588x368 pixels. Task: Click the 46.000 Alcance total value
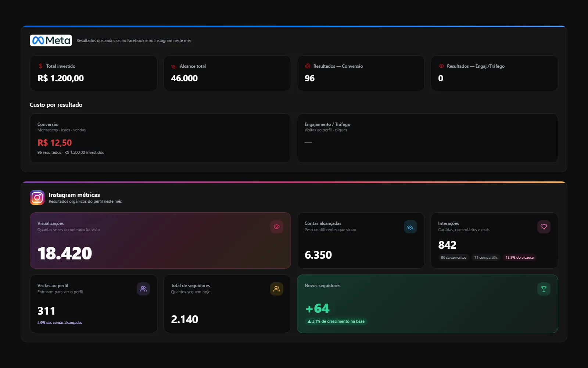click(184, 78)
